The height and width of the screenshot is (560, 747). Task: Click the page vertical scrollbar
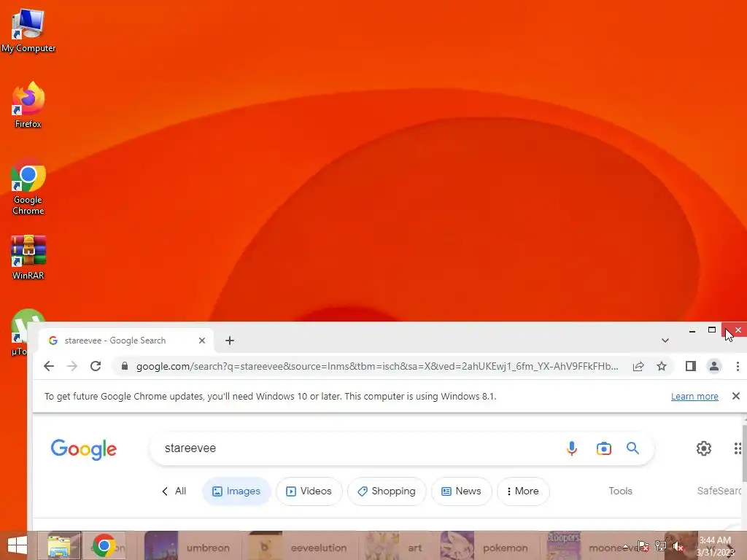point(743,452)
